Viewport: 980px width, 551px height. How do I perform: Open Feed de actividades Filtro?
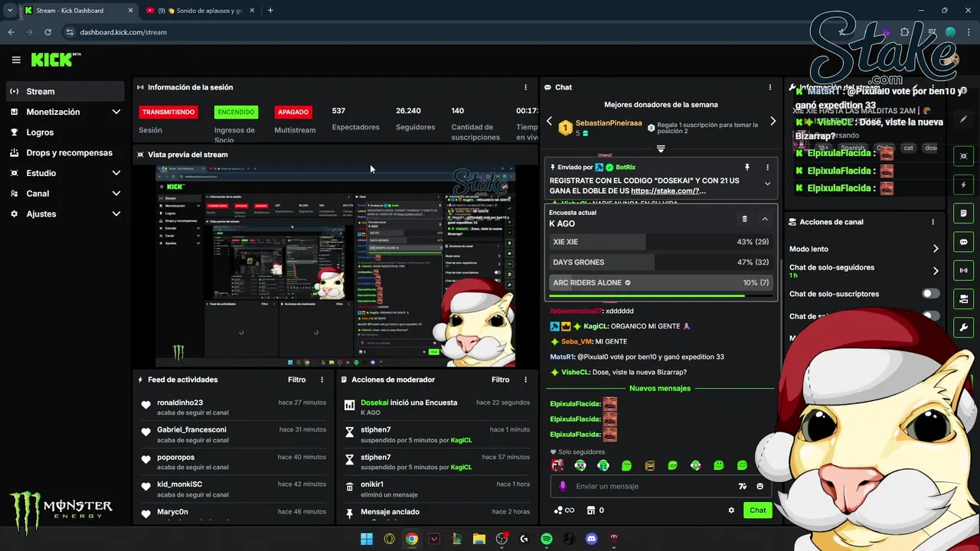(x=296, y=380)
